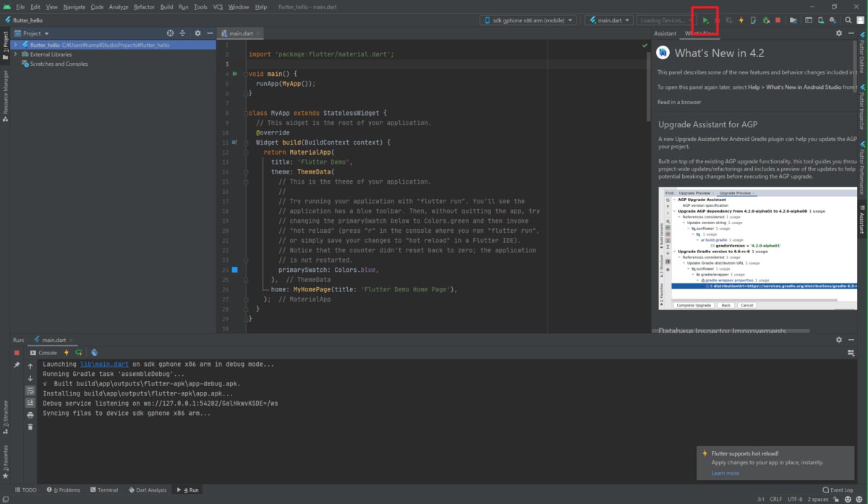The image size is (868, 504).
Task: Click Hot Reload lightning icon in Run panel
Action: [67, 353]
